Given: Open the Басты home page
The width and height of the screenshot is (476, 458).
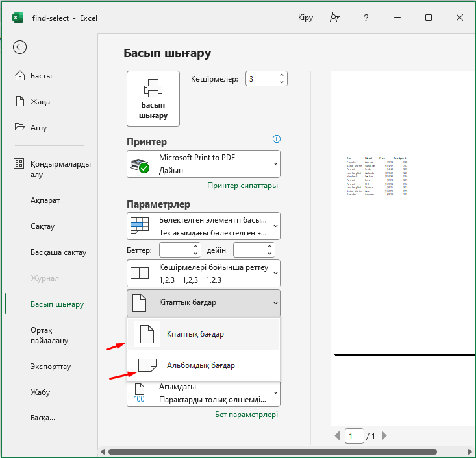Looking at the screenshot, I should click(x=33, y=75).
